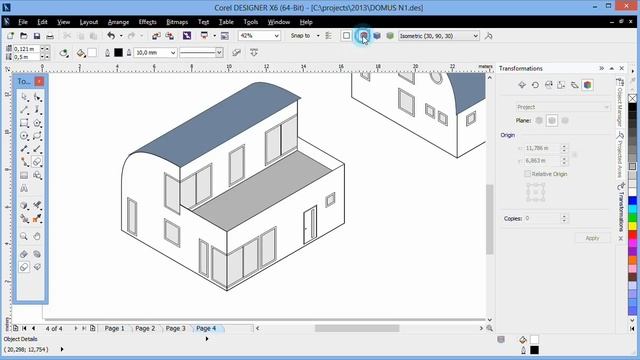
Task: Open the Projected Axes side tab
Action: 620,155
